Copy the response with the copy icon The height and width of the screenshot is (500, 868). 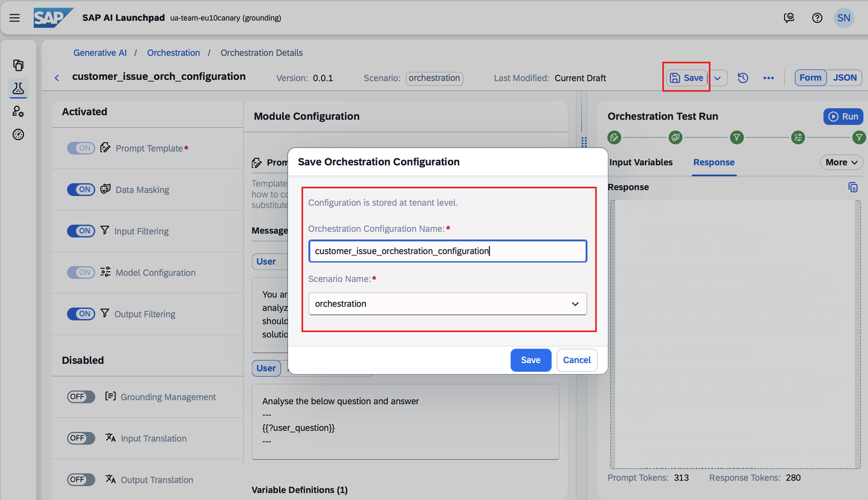tap(853, 187)
